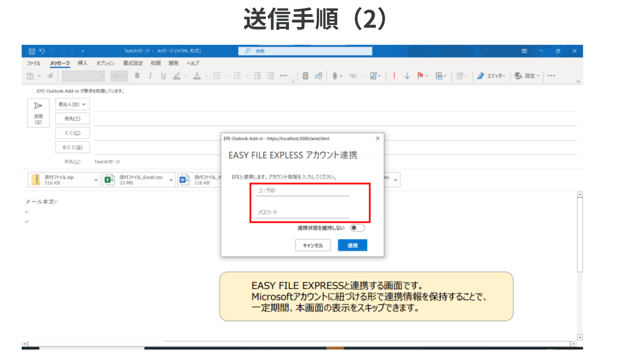Viewport: 644px width, 364px height.
Task: Click the Follow Up flag icon
Action: click(420, 76)
